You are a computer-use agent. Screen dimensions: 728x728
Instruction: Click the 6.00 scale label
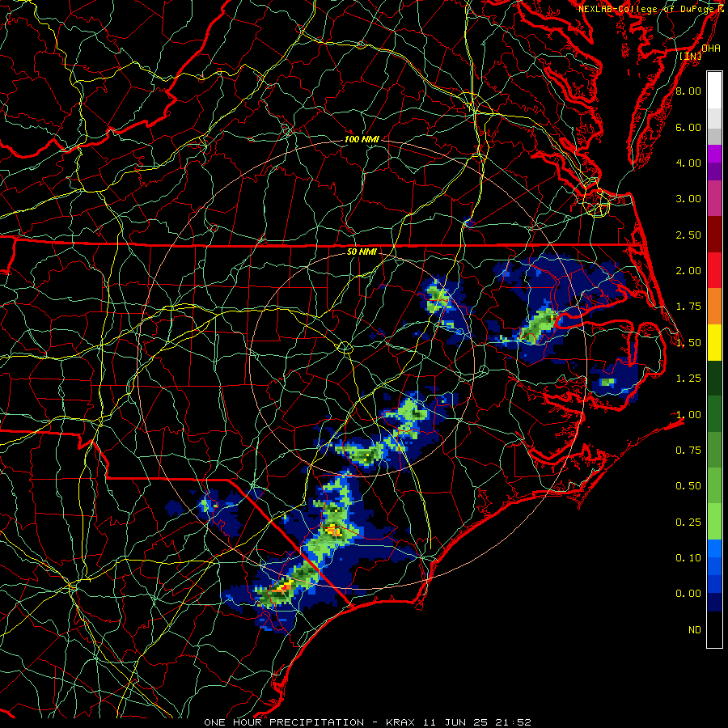(x=688, y=127)
